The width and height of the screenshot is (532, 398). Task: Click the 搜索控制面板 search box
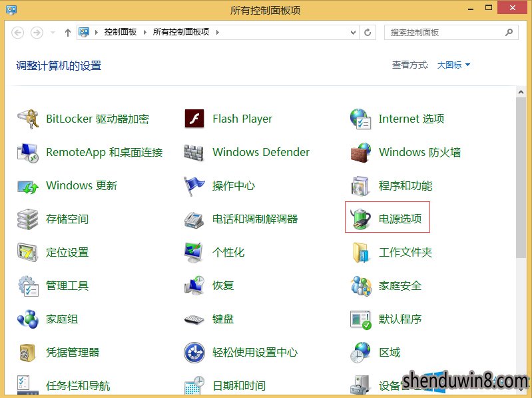451,33
